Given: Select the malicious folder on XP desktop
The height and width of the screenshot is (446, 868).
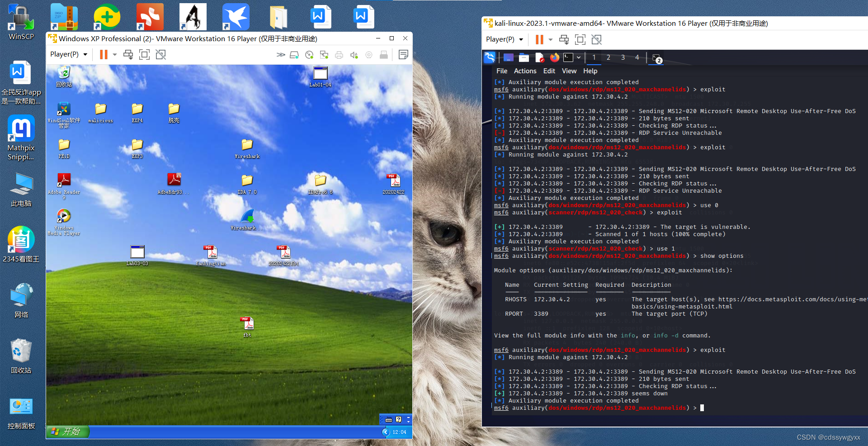Looking at the screenshot, I should click(x=100, y=113).
